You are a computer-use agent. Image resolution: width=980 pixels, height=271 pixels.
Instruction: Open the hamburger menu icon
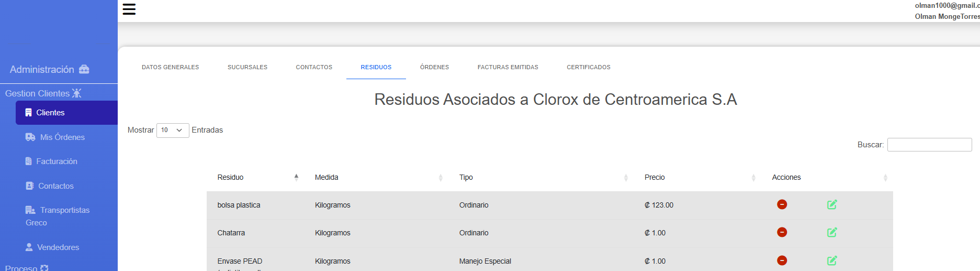pyautogui.click(x=129, y=9)
